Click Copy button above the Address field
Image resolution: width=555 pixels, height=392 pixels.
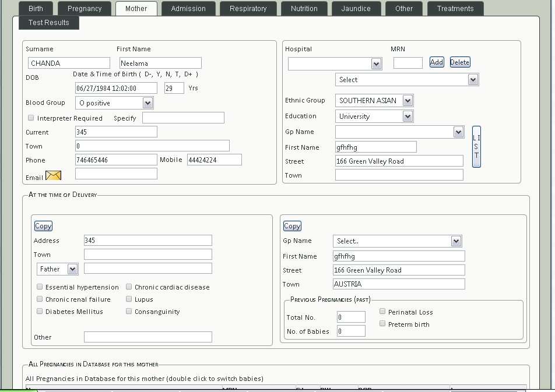click(x=43, y=226)
